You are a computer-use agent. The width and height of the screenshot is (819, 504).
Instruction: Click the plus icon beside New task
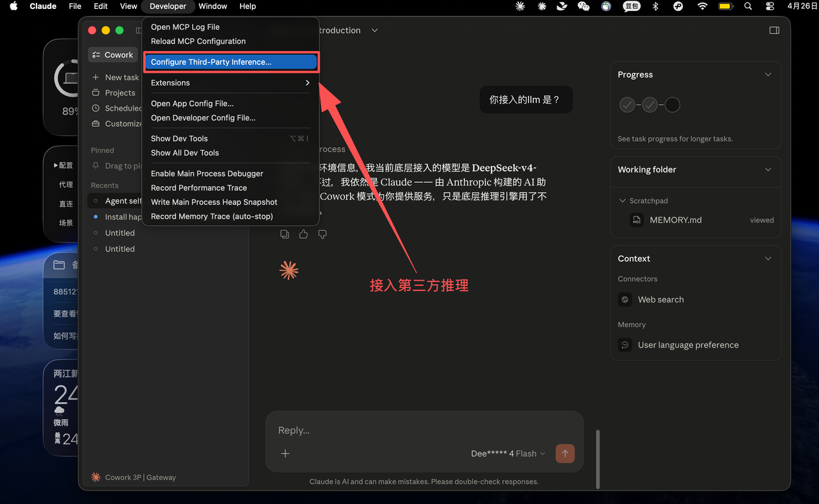[96, 77]
